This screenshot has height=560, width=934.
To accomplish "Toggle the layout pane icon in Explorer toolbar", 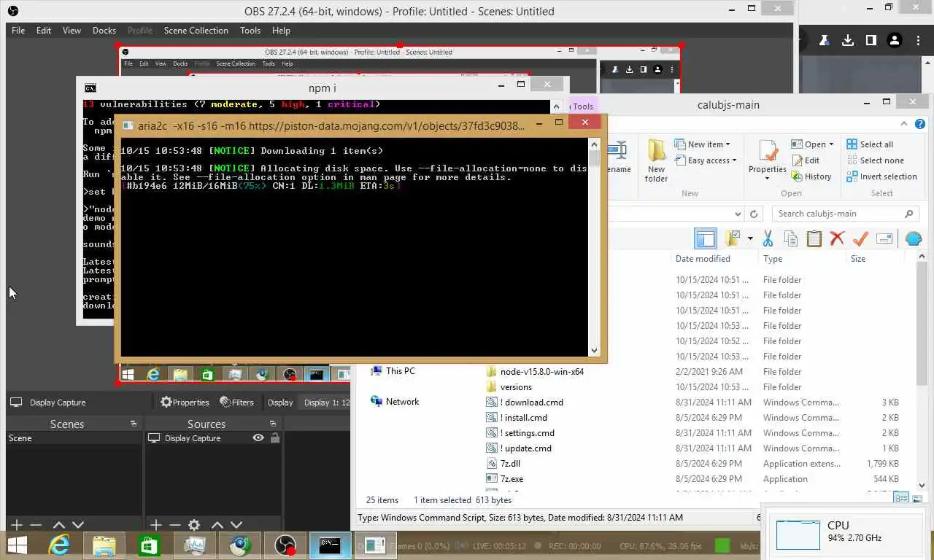I will [x=706, y=238].
